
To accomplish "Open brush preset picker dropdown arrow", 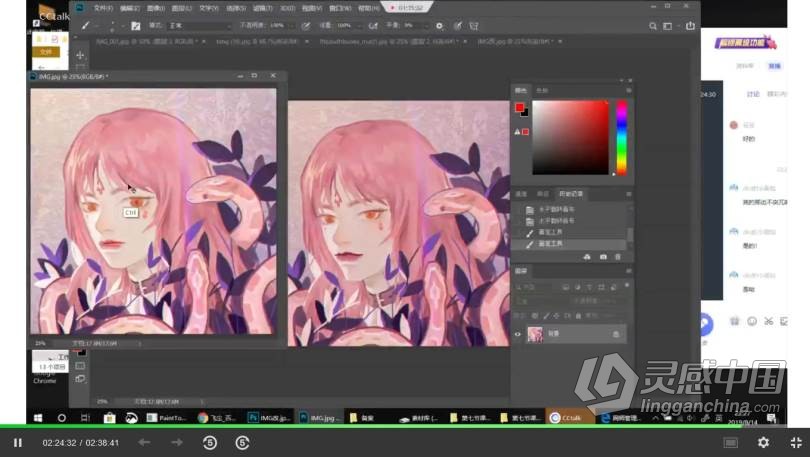I will 123,26.
